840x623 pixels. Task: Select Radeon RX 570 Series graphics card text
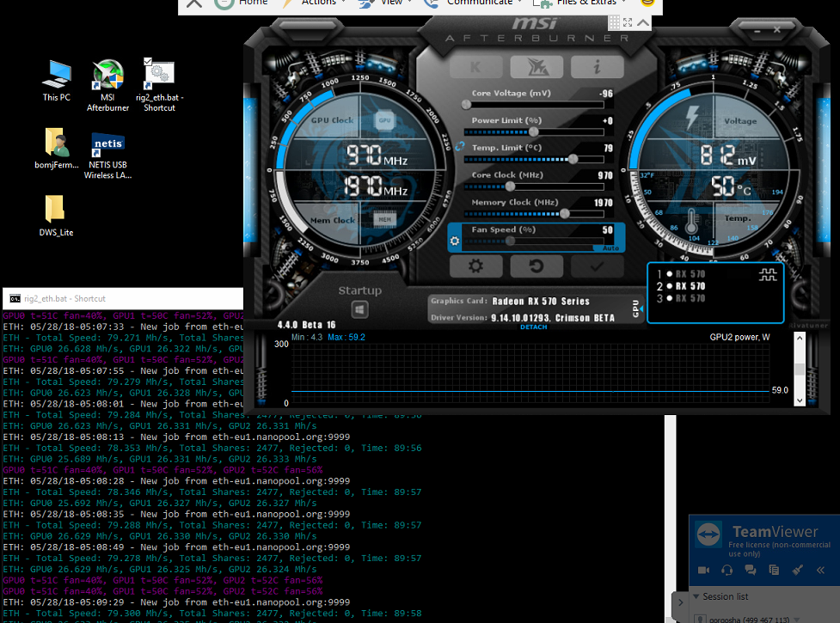pyautogui.click(x=541, y=302)
